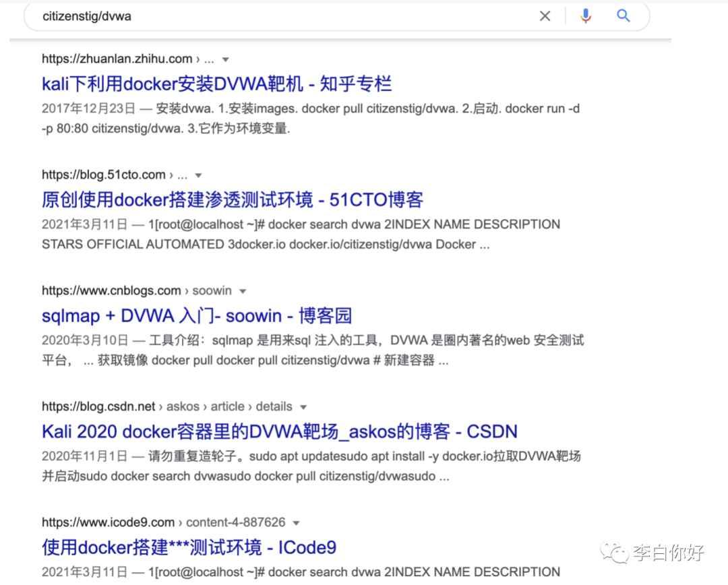Open the kali下利用docker安装DVWA靶机 result

[x=217, y=84]
